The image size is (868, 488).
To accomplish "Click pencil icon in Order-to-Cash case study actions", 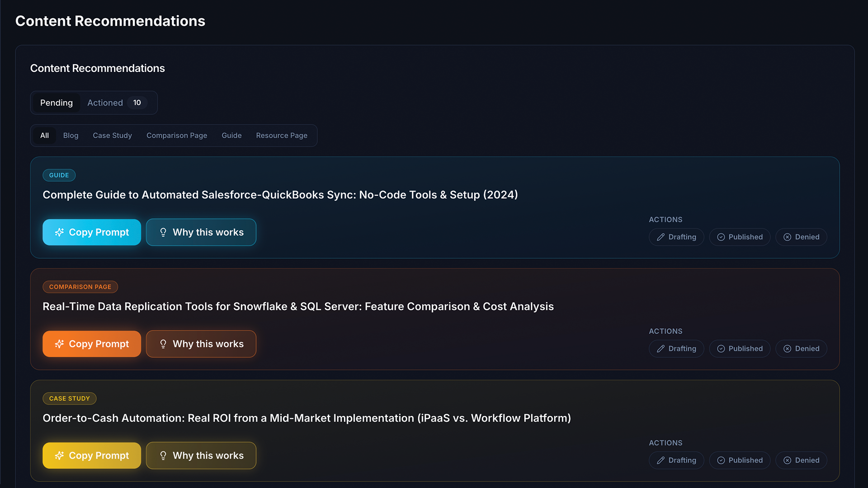I will pyautogui.click(x=660, y=460).
